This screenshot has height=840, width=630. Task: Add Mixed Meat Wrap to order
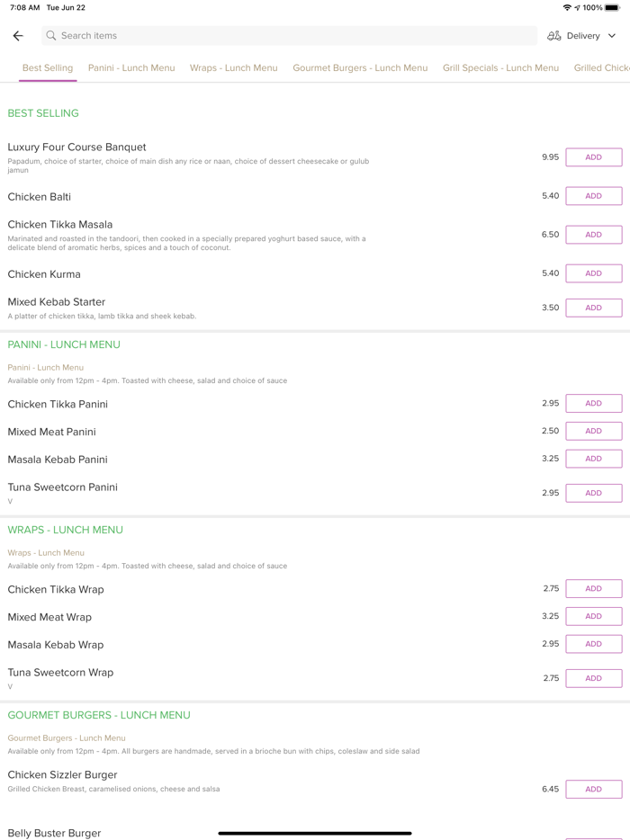tap(593, 616)
